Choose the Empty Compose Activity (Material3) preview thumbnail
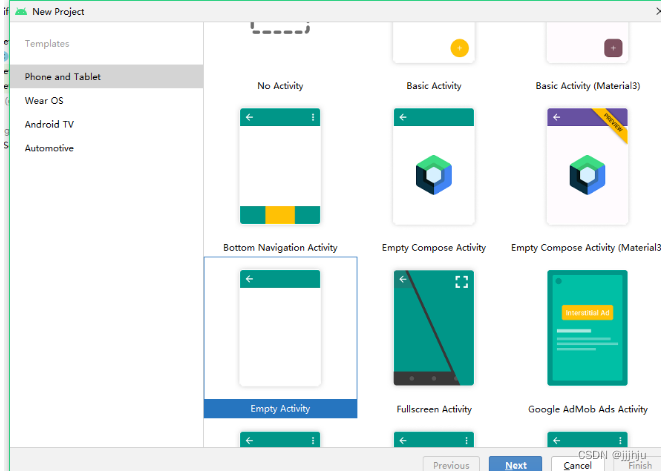The height and width of the screenshot is (471, 661). tap(587, 166)
